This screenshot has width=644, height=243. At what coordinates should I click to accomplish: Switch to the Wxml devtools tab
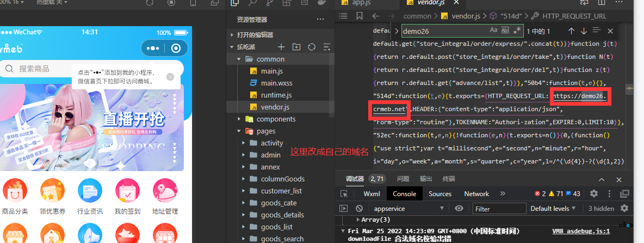click(x=371, y=193)
